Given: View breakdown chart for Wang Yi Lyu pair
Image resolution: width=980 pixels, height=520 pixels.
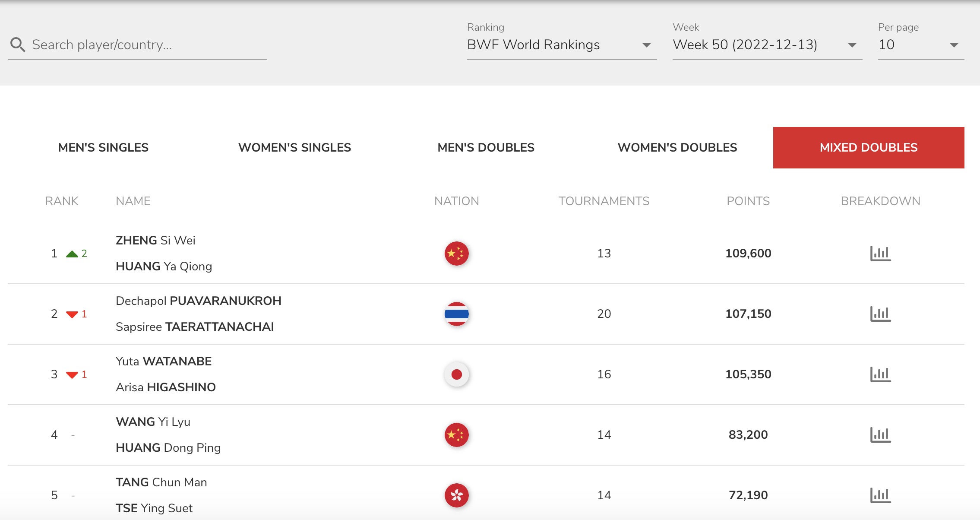Looking at the screenshot, I should [880, 435].
